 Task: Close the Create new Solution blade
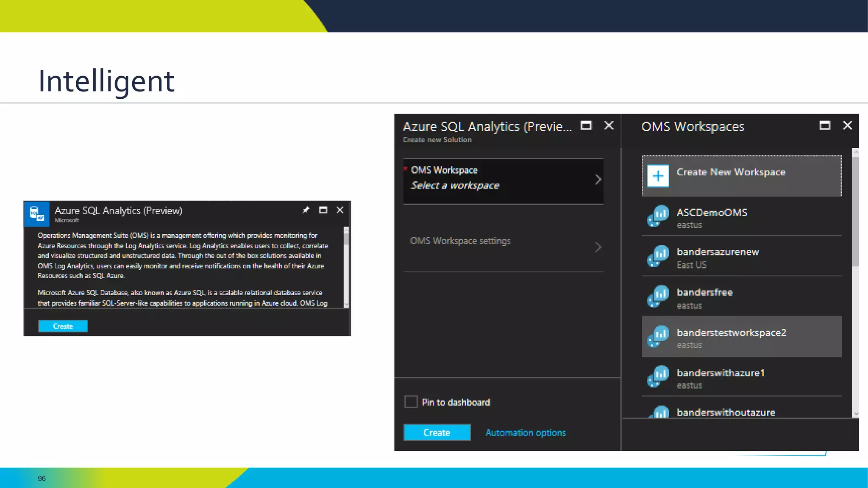609,125
